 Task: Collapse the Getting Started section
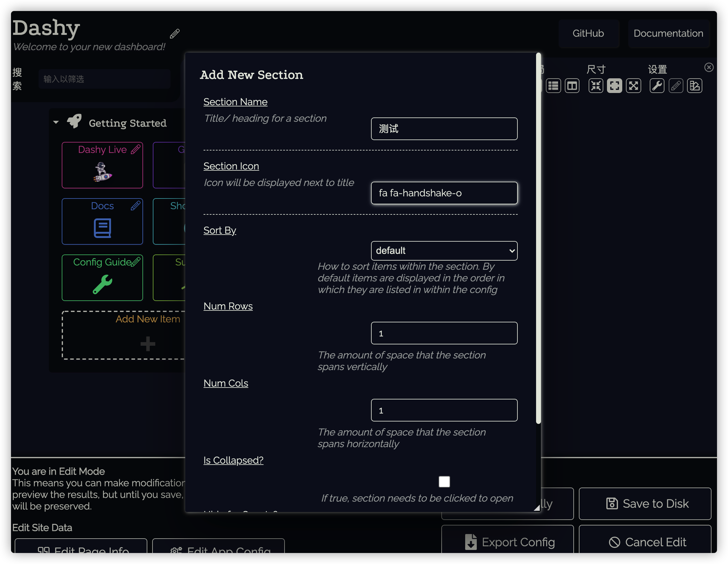(x=56, y=123)
